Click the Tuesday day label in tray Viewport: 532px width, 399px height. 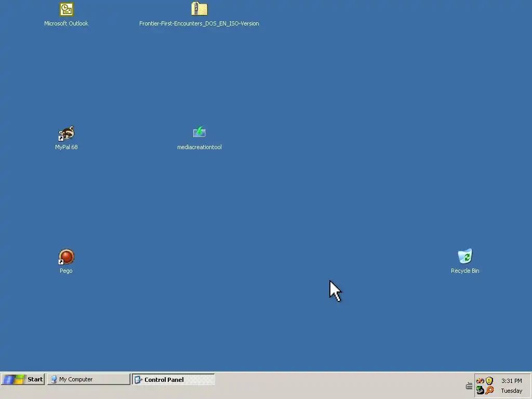[x=512, y=391]
